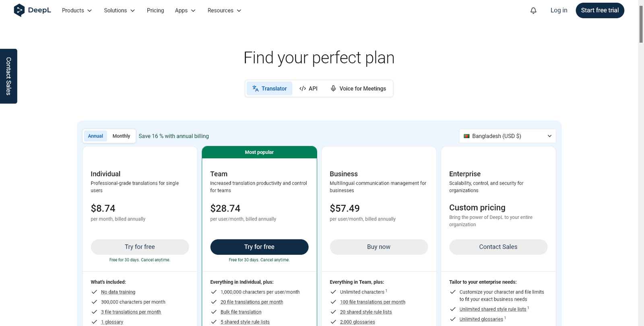This screenshot has width=644, height=326.
Task: Open the Pricing page
Action: tap(155, 10)
